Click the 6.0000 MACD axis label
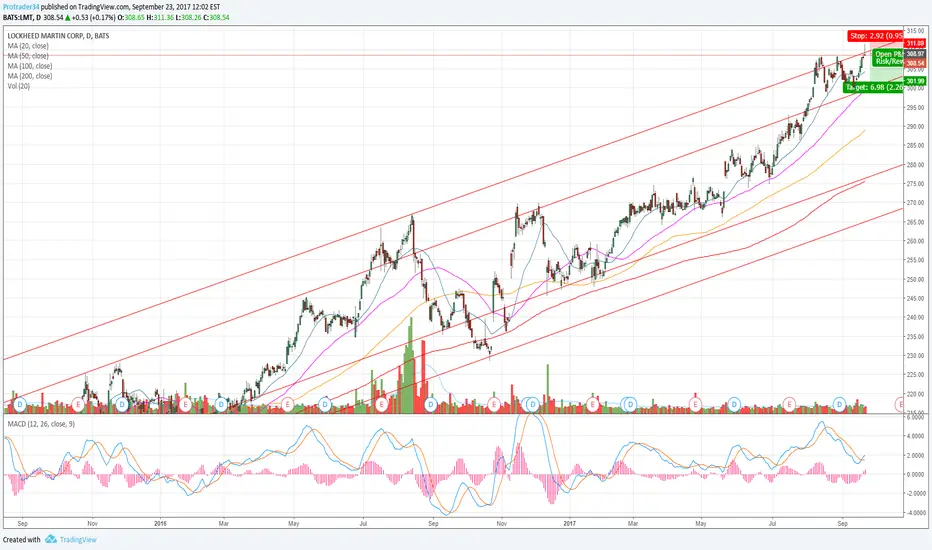 pos(915,417)
